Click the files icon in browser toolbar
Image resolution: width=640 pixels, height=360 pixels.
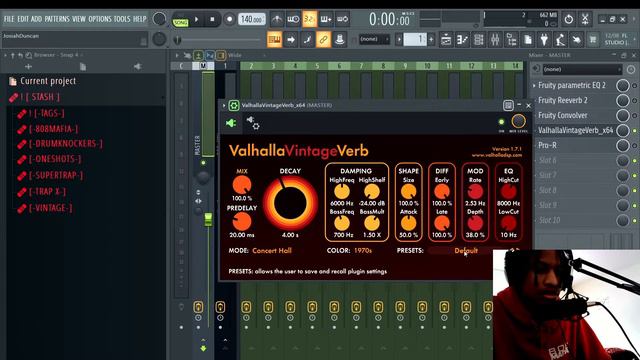[x=83, y=67]
